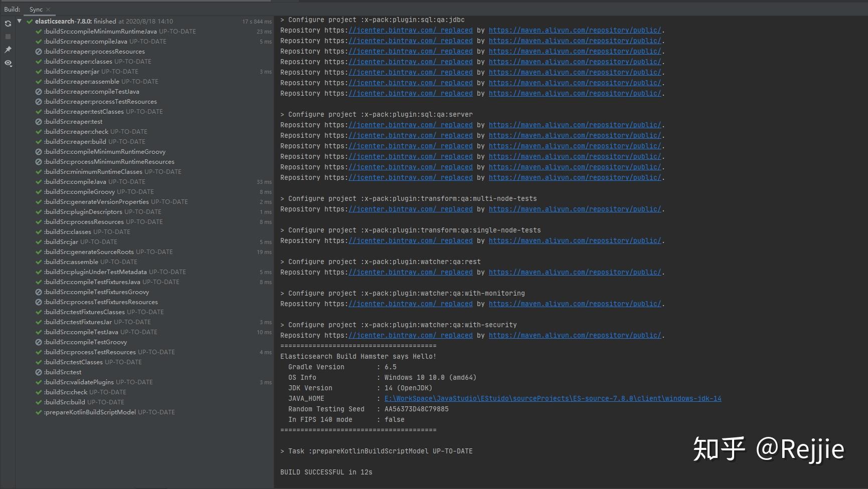The width and height of the screenshot is (868, 489).
Task: Click Elasticsearch Build Hamster says Hello! line
Action: click(358, 356)
